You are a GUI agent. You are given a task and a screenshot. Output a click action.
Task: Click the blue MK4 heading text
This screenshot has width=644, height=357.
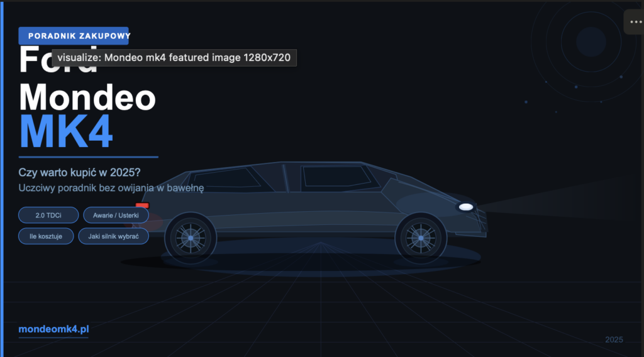click(65, 131)
